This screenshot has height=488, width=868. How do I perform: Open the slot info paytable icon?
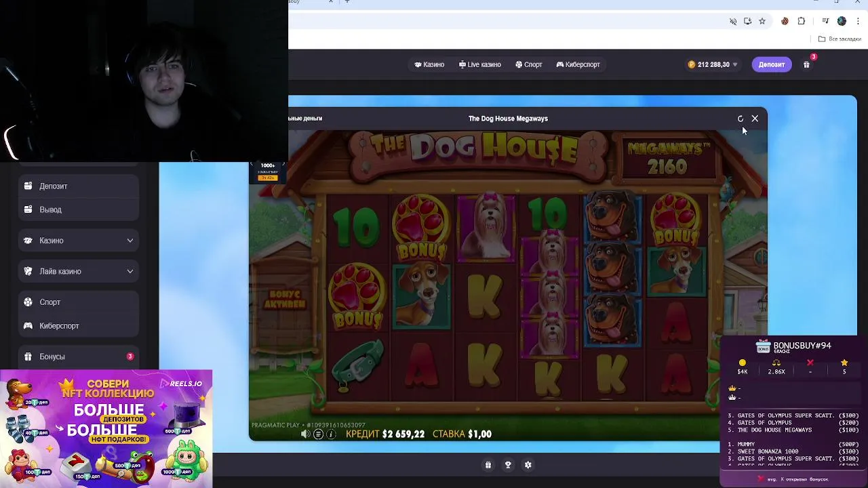[x=331, y=434]
